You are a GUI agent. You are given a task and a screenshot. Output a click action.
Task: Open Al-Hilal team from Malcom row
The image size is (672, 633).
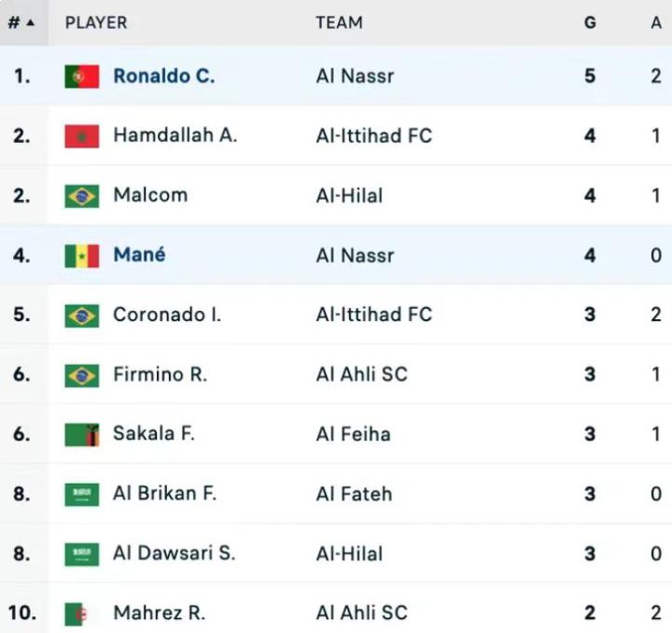pos(349,195)
